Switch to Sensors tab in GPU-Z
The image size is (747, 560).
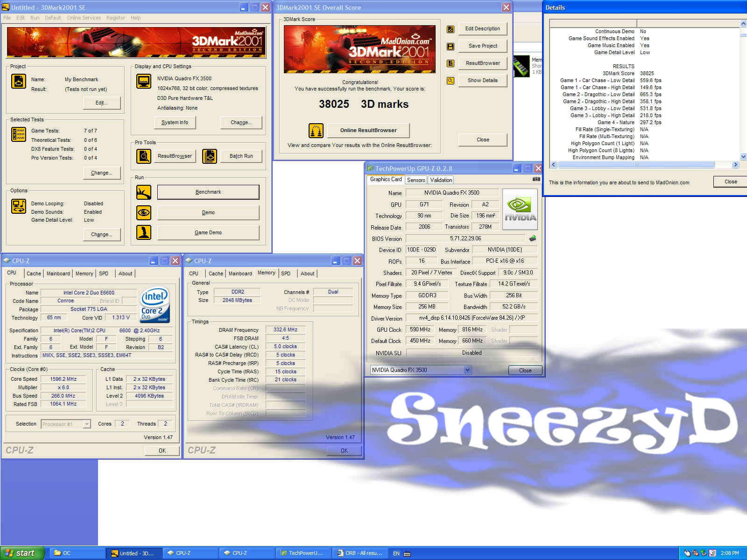point(416,180)
